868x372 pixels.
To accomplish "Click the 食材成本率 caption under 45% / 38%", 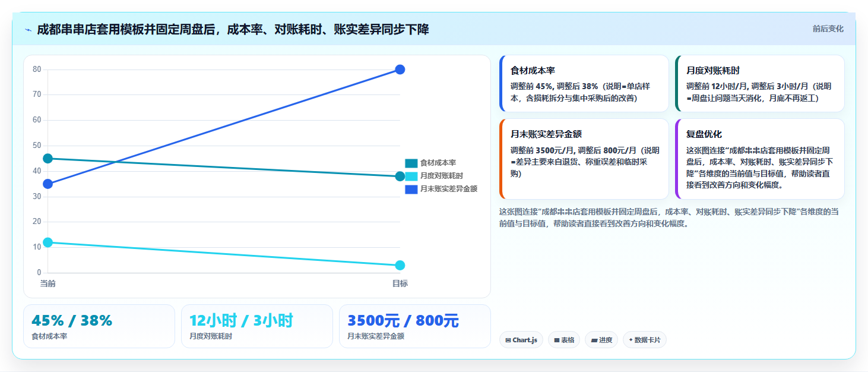I will coord(49,336).
